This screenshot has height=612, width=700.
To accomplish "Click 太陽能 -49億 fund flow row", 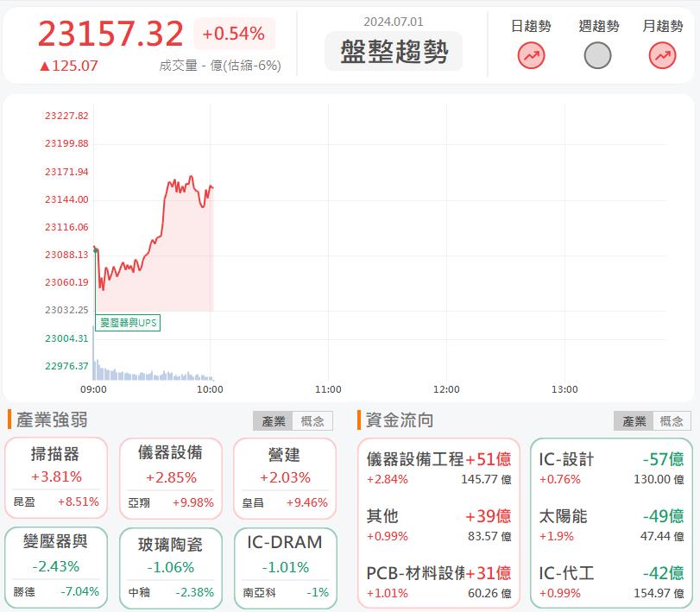I will pyautogui.click(x=611, y=525).
